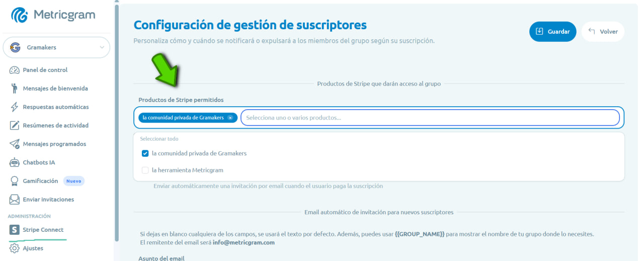Click the Resúmenes de actividad edit icon

click(x=15, y=125)
